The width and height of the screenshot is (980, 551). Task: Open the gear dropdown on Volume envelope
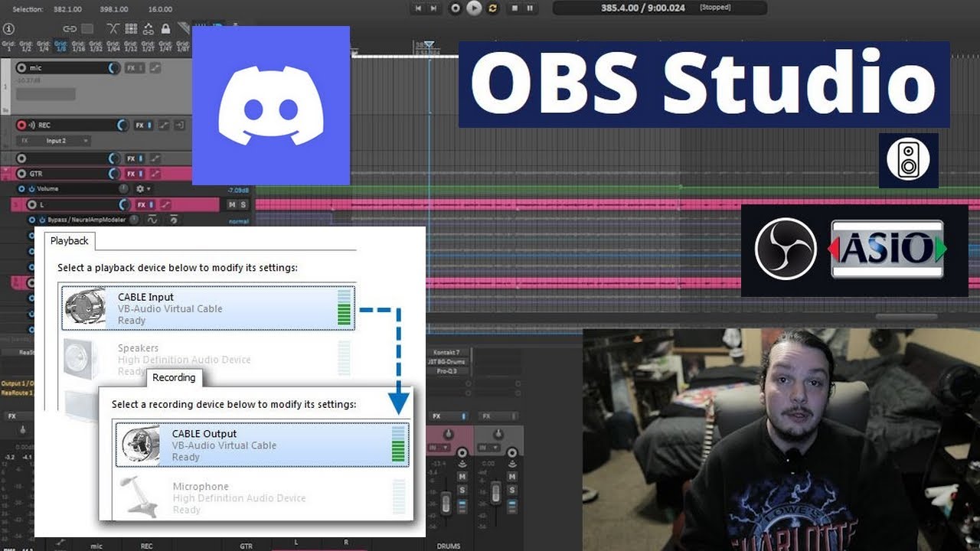(142, 188)
